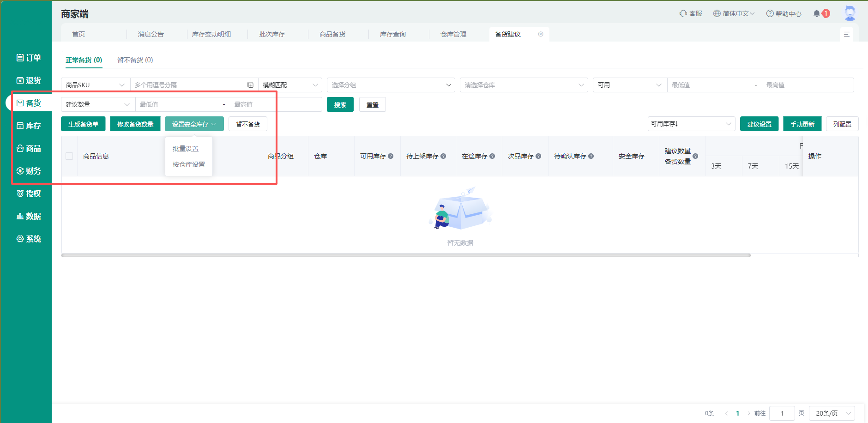The height and width of the screenshot is (423, 868).
Task: Select the 数据 sidebar icon
Action: click(29, 216)
